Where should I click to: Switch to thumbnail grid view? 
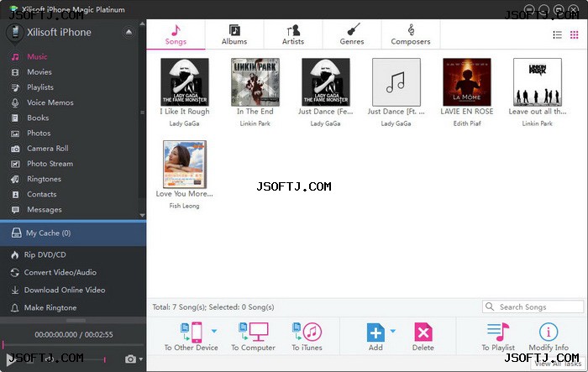(574, 35)
